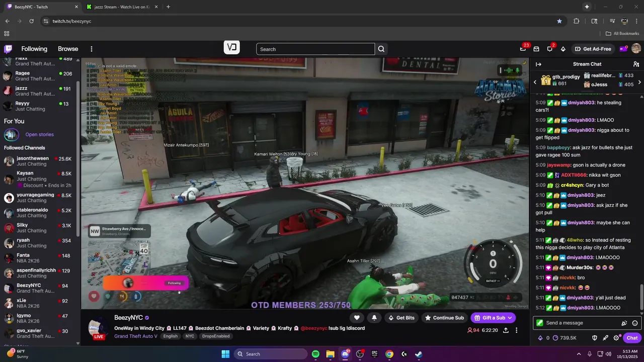Reload the page
Screen dimensions: 644x362
(31, 21)
